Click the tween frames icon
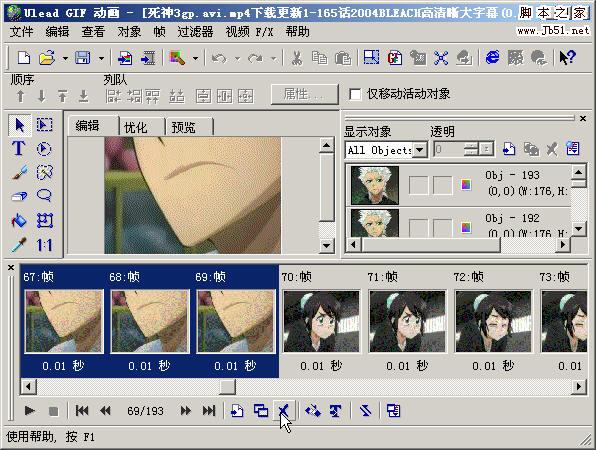 pyautogui.click(x=312, y=411)
